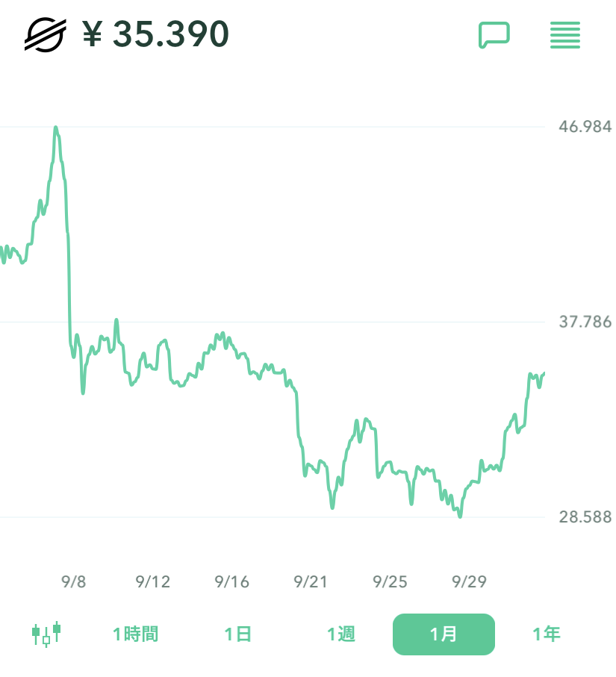Image resolution: width=616 pixels, height=677 pixels.
Task: Select the highlighted 1月 range button
Action: [x=444, y=634]
